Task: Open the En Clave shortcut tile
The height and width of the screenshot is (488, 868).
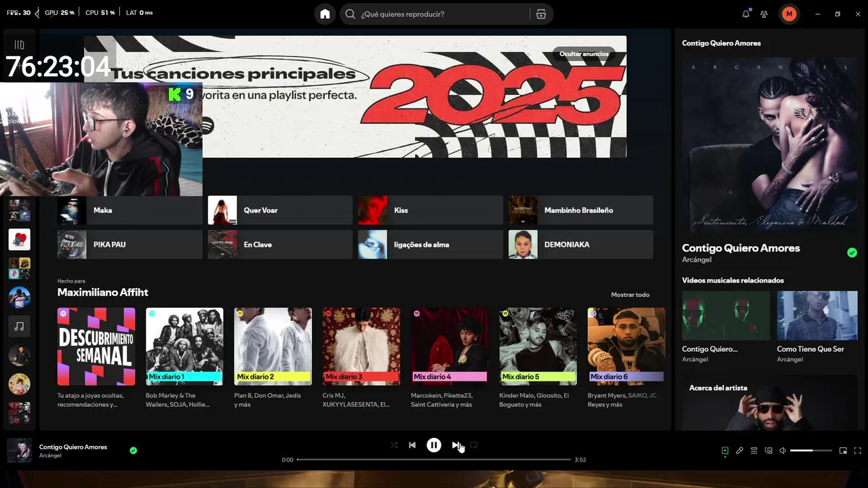Action: tap(280, 244)
